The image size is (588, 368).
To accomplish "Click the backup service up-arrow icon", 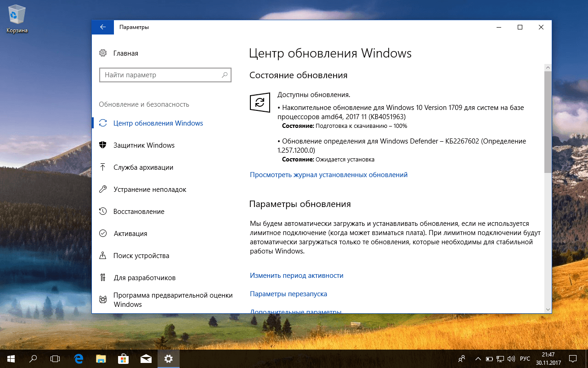I will pos(103,167).
